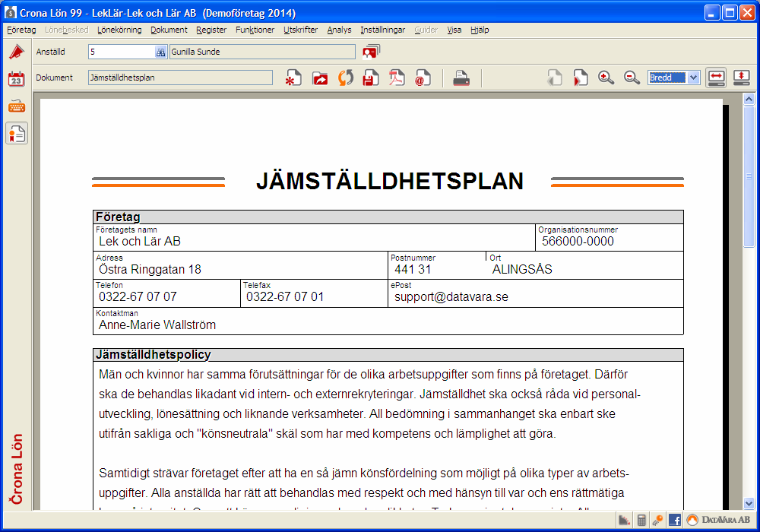Click the cash register icon in status bar
Screen dimensions: 760x532
[x=624, y=521]
